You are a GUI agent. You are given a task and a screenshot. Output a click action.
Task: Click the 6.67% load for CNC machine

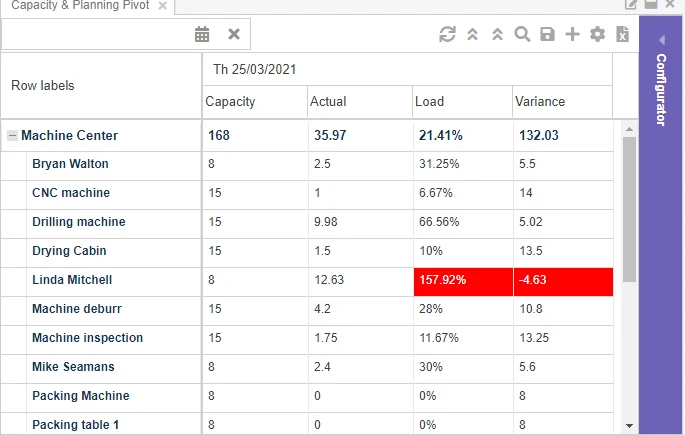(x=463, y=195)
